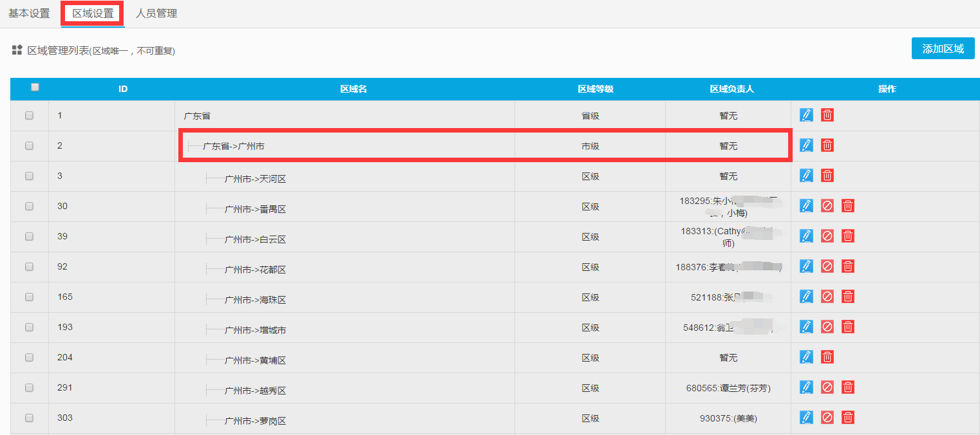Toggle the select-all checkbox in header
Viewport: 980px width, 435px height.
pos(35,88)
